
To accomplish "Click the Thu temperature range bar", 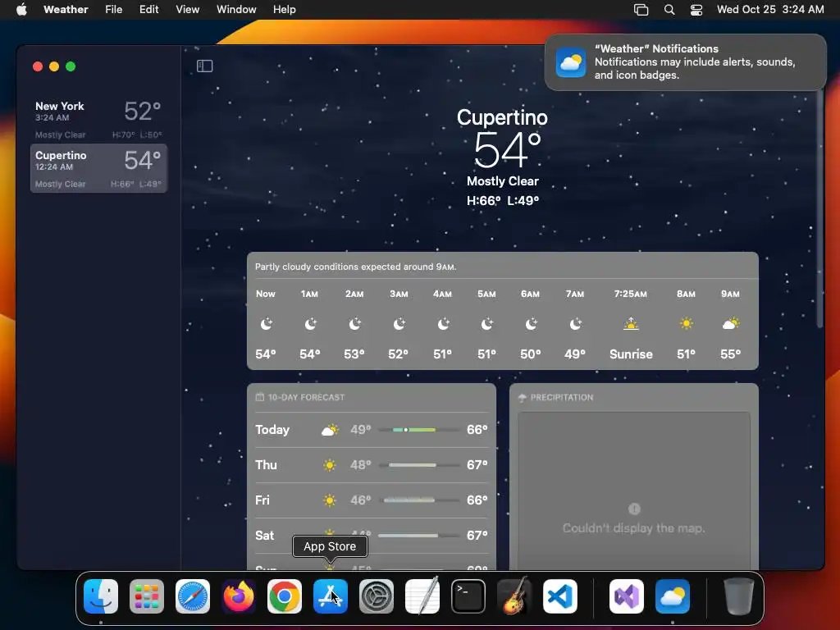I will 419,465.
